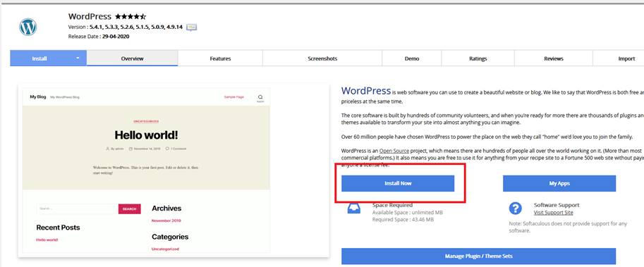
Task: Click the star rating next to WordPress title
Action: (130, 17)
